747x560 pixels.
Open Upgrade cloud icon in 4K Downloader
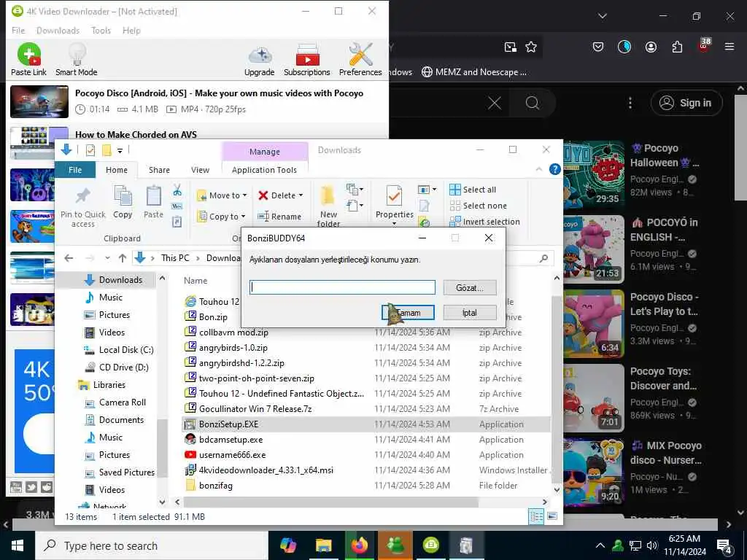[259, 60]
